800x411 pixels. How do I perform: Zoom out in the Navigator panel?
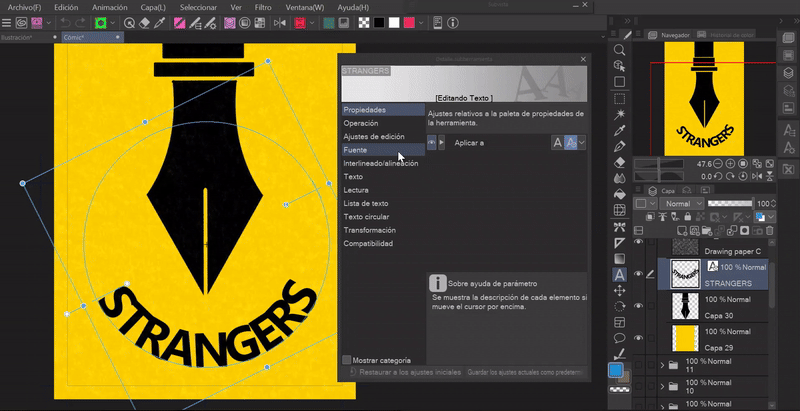tap(718, 164)
